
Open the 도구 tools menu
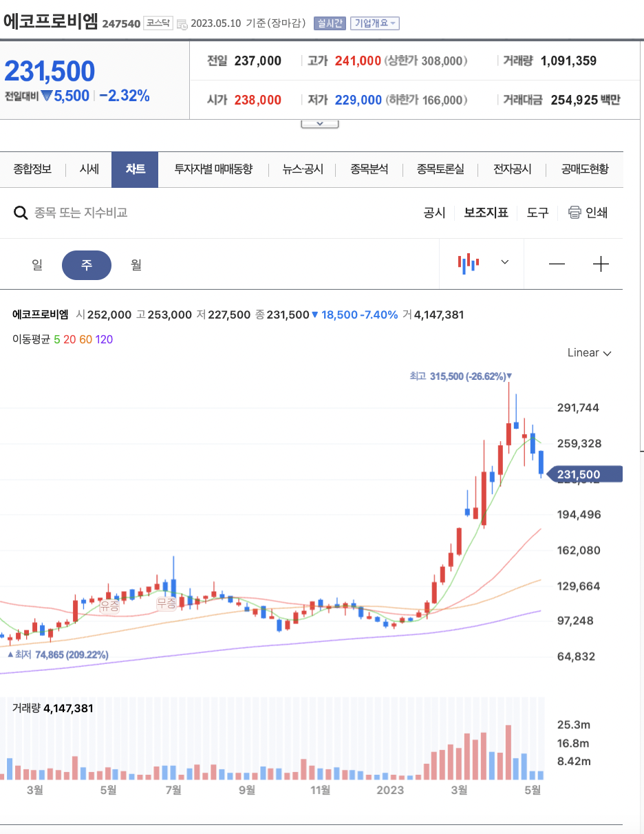(538, 213)
